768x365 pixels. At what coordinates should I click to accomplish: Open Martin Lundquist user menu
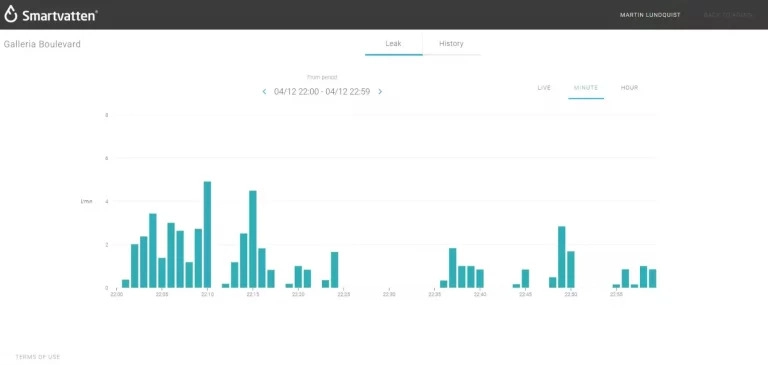click(650, 15)
